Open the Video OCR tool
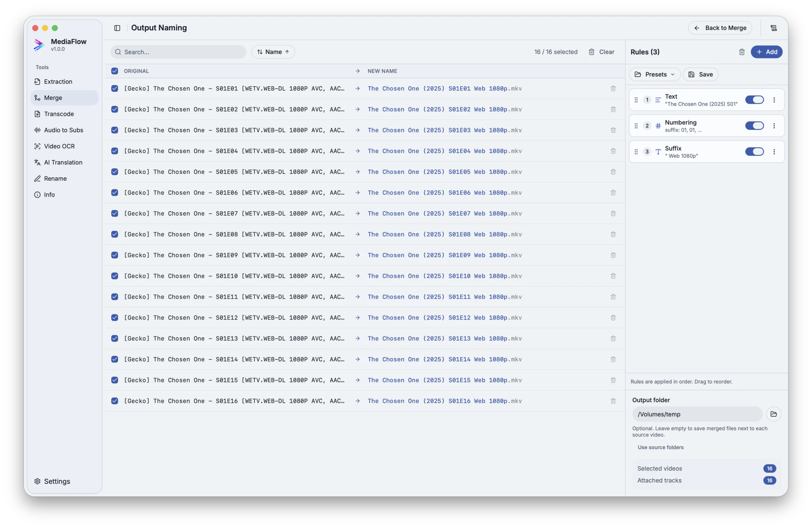Viewport: 812px width, 528px height. 64,146
